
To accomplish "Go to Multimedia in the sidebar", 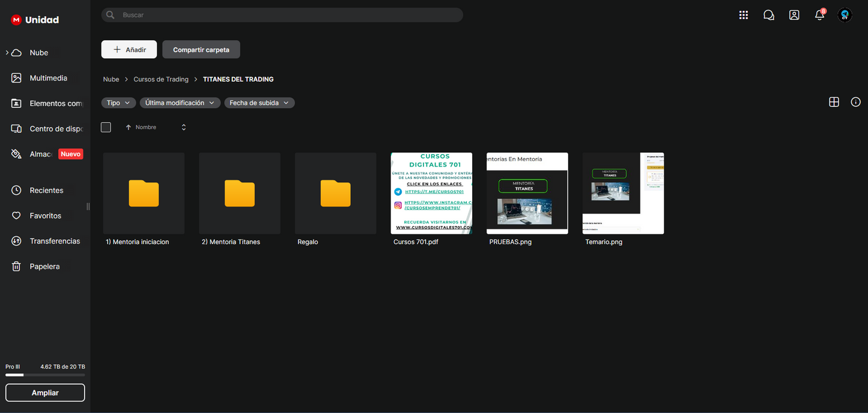I will point(48,78).
